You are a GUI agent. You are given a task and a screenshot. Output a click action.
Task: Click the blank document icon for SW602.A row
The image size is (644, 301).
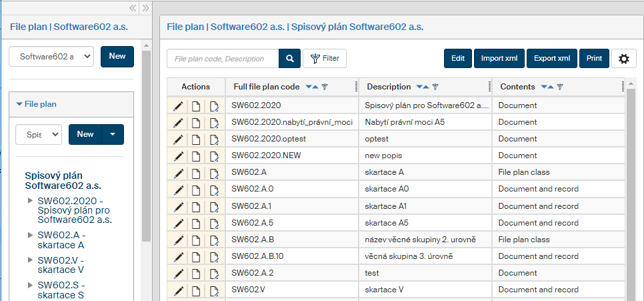196,173
